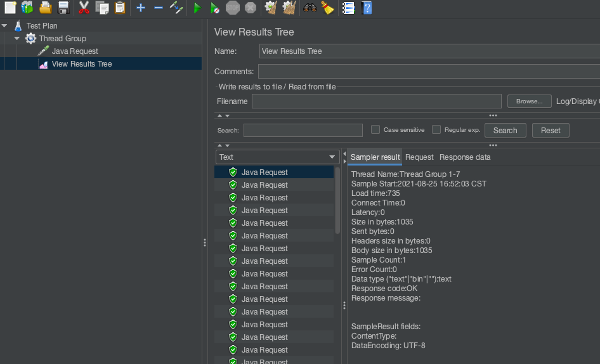
Task: Save the test plan with disk icon
Action: tap(63, 7)
